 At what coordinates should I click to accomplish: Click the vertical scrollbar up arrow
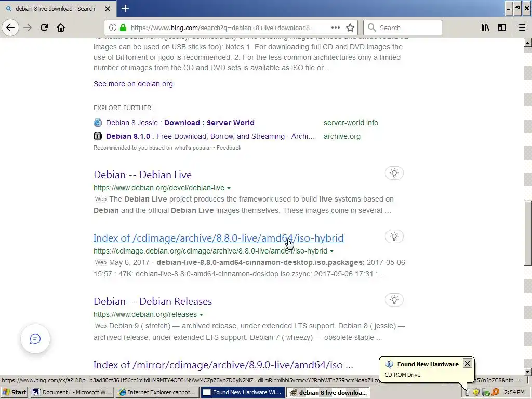tap(528, 43)
